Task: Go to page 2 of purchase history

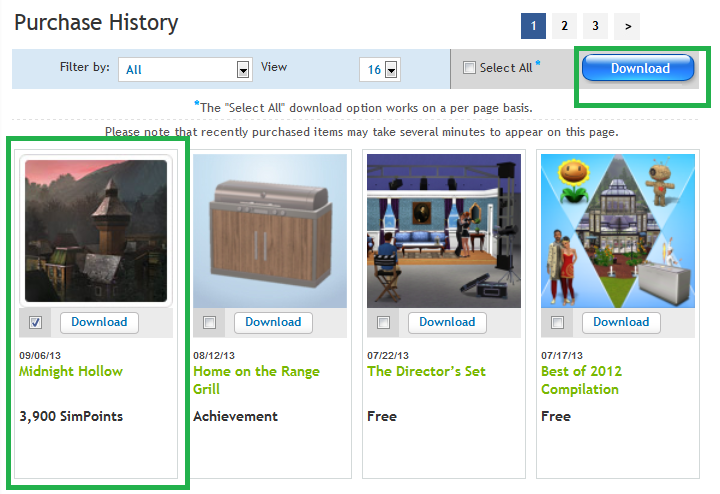Action: [564, 26]
